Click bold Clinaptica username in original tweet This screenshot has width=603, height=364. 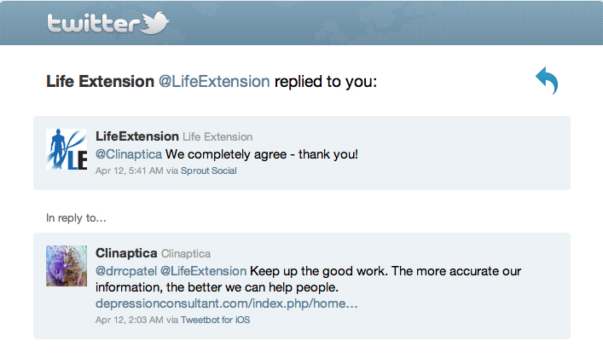coord(126,253)
